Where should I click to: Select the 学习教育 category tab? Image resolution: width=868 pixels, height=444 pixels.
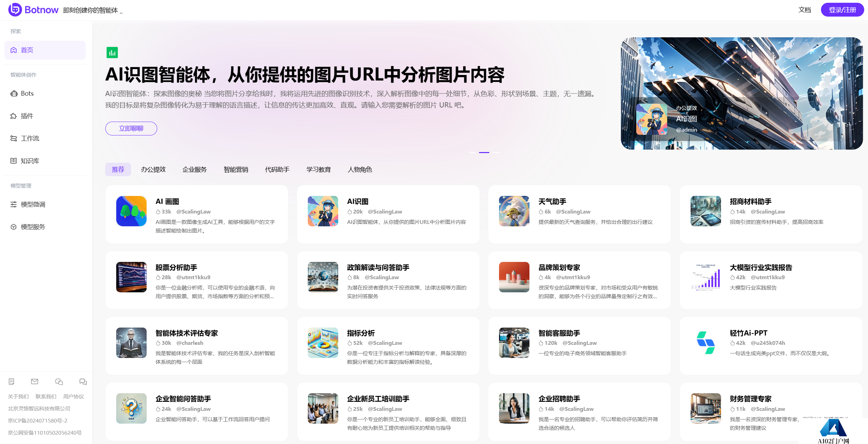(318, 169)
